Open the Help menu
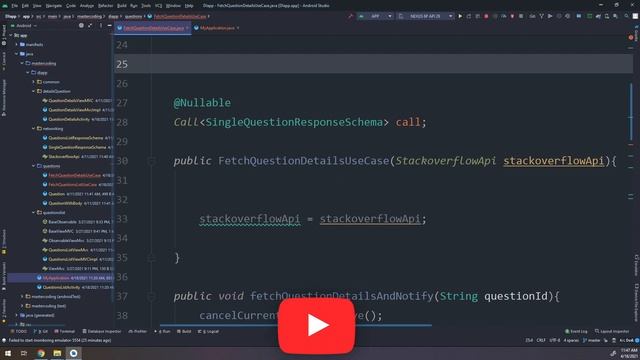Screen dimensions: 640x360 point(189,6)
